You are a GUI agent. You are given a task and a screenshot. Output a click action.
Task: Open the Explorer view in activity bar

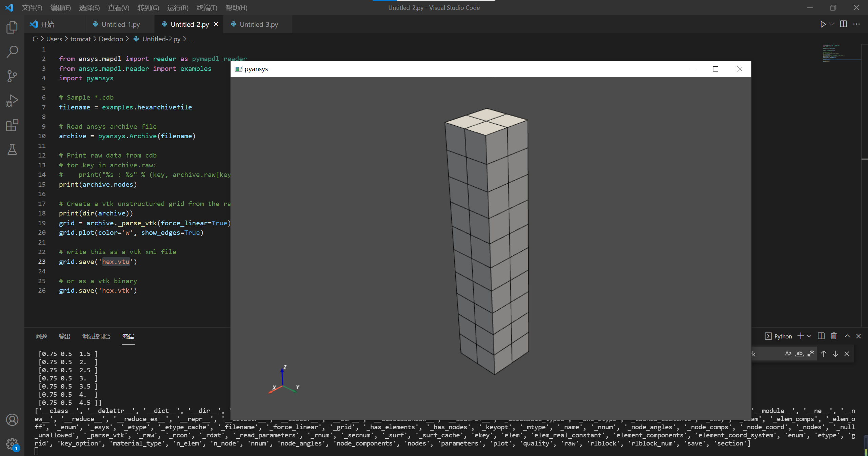click(x=12, y=27)
